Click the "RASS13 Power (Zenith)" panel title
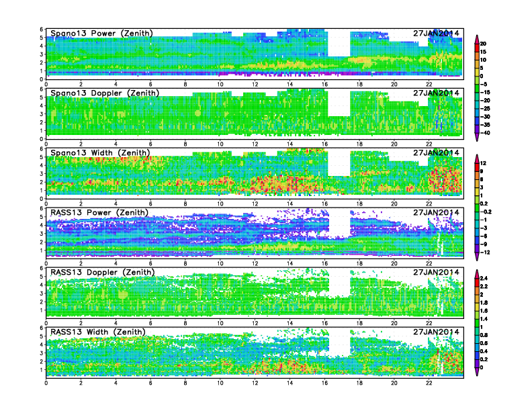This screenshot has height=411, width=532. [x=99, y=213]
